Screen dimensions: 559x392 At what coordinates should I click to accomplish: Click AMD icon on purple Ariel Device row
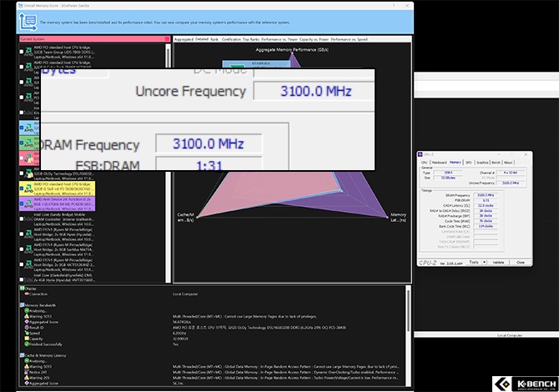(x=28, y=204)
